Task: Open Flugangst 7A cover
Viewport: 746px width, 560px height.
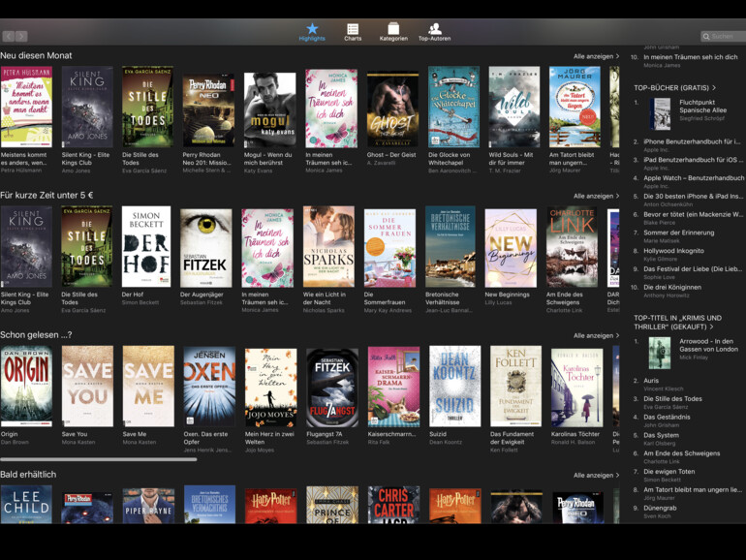Action: pos(332,388)
